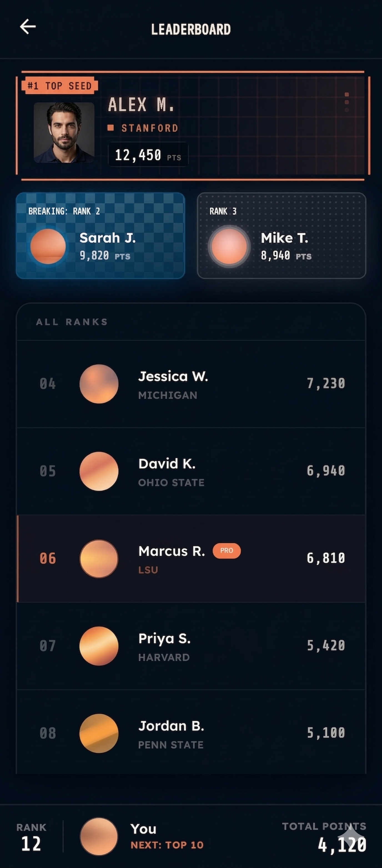This screenshot has height=868, width=382.
Task: Click Jessica W.'s avatar in the list
Action: (99, 383)
